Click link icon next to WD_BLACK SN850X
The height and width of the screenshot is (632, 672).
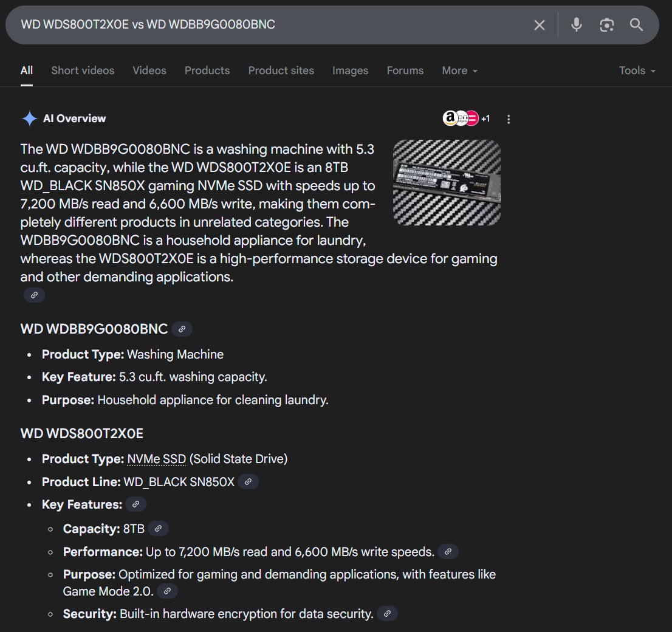coord(248,482)
